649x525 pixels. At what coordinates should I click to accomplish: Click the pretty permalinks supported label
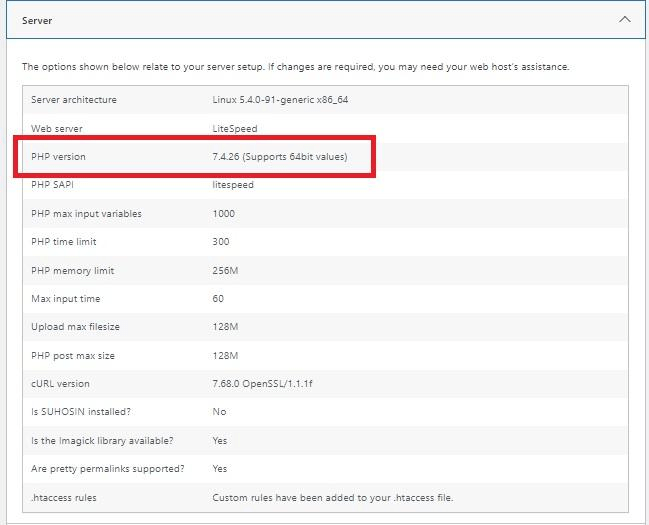[x=107, y=469]
